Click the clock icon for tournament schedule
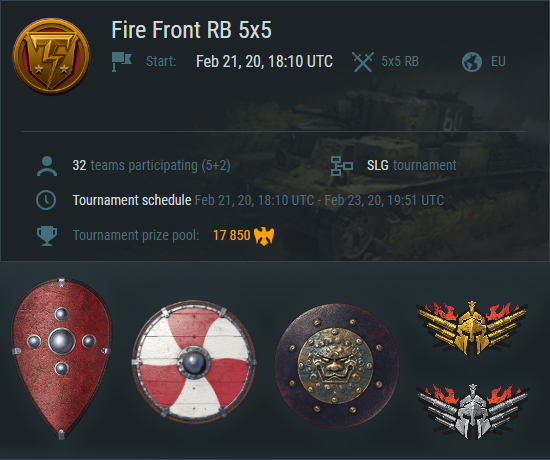 click(46, 200)
